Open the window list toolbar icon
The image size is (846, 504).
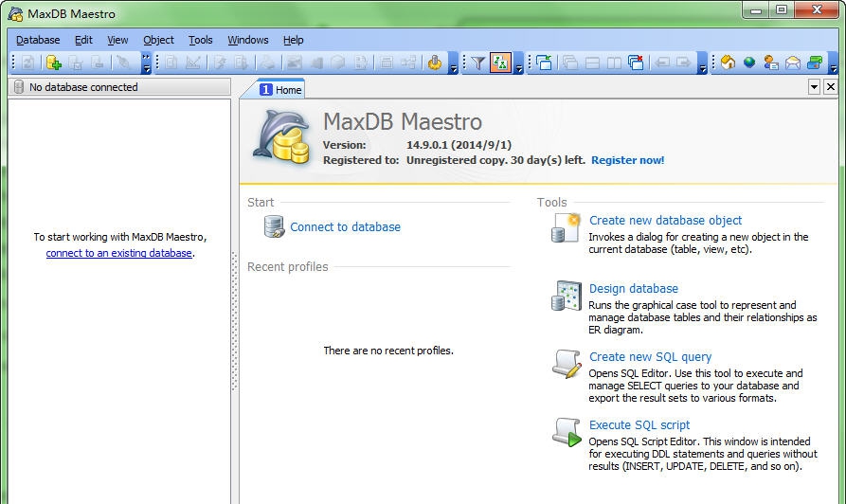tap(544, 63)
